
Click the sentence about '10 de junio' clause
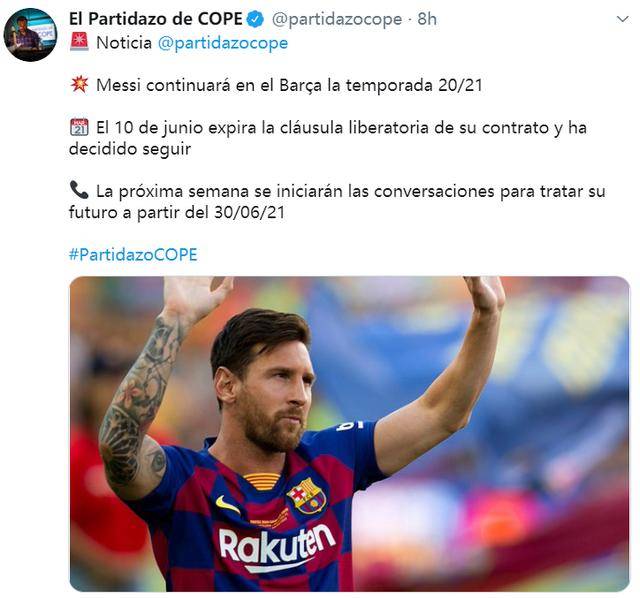328,138
